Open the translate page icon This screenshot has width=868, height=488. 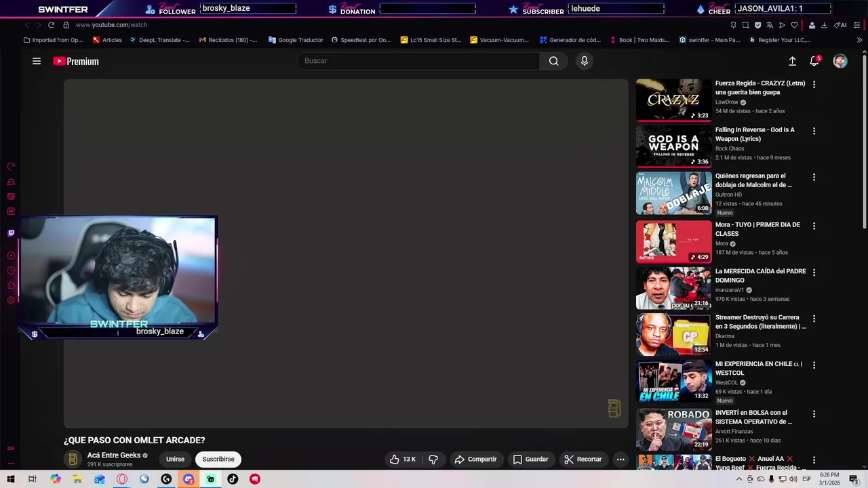[x=770, y=25]
